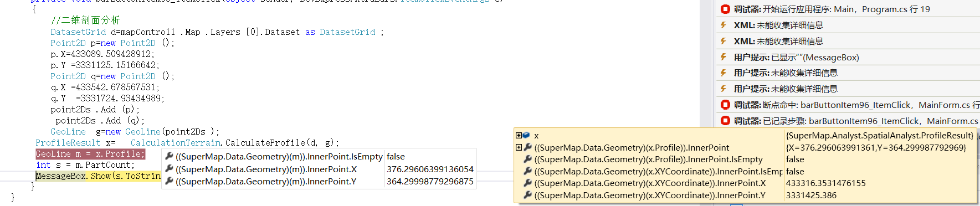The height and width of the screenshot is (206, 980).
Task: Click the wrench icon for (x.XYCoordinate)).InnerPoint.X
Action: (528, 183)
